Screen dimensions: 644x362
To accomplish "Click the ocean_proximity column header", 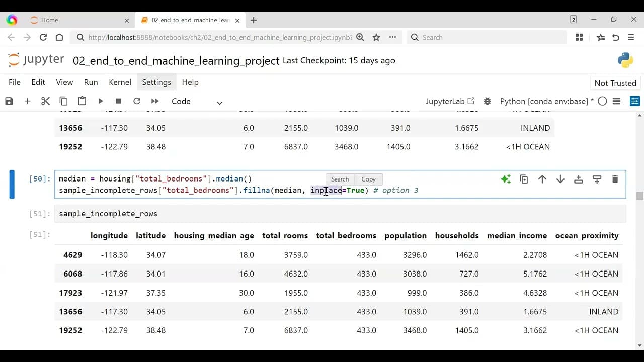I will 587,236.
